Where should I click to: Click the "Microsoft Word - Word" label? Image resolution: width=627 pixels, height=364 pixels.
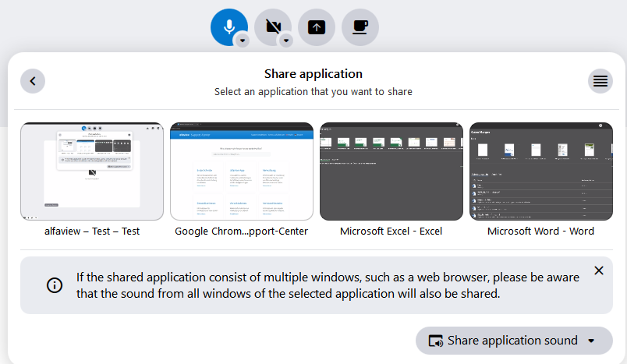tap(540, 231)
